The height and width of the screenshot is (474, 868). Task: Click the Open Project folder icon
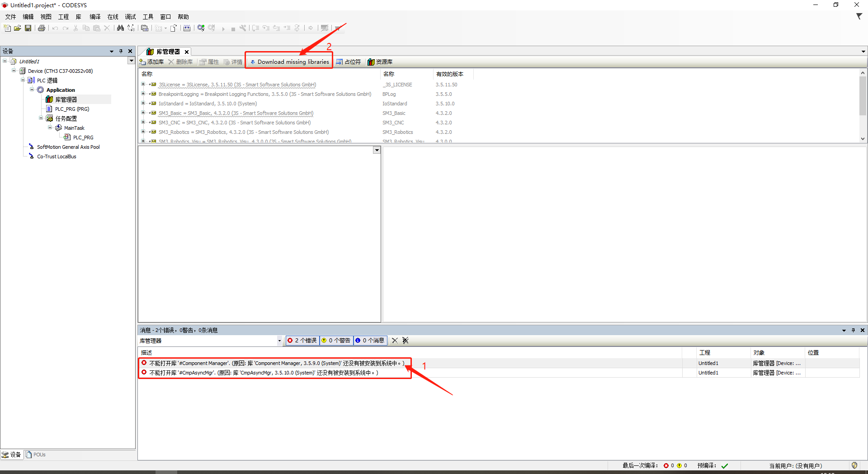(18, 28)
